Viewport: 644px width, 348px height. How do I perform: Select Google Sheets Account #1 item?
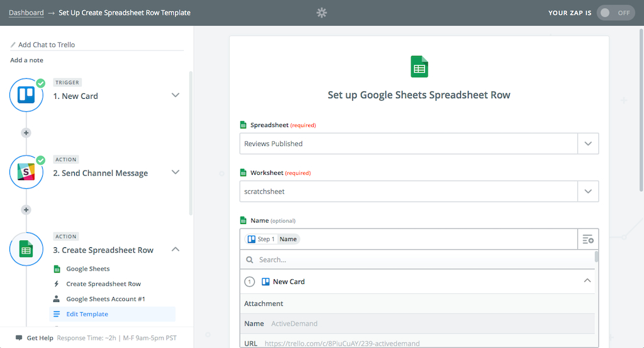coord(106,299)
